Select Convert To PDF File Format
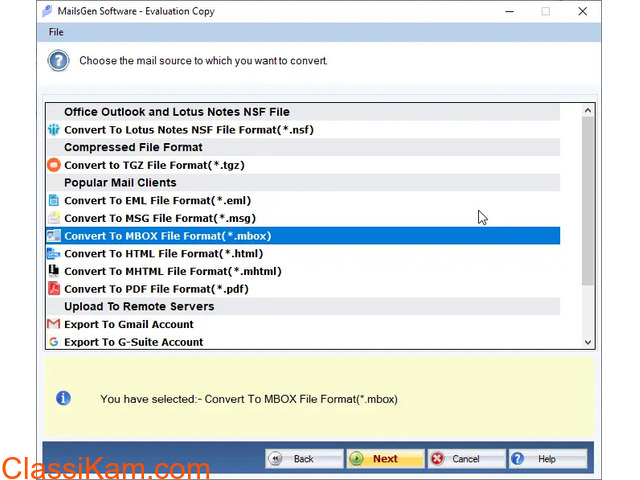This screenshot has height=480, width=640. click(x=302, y=289)
